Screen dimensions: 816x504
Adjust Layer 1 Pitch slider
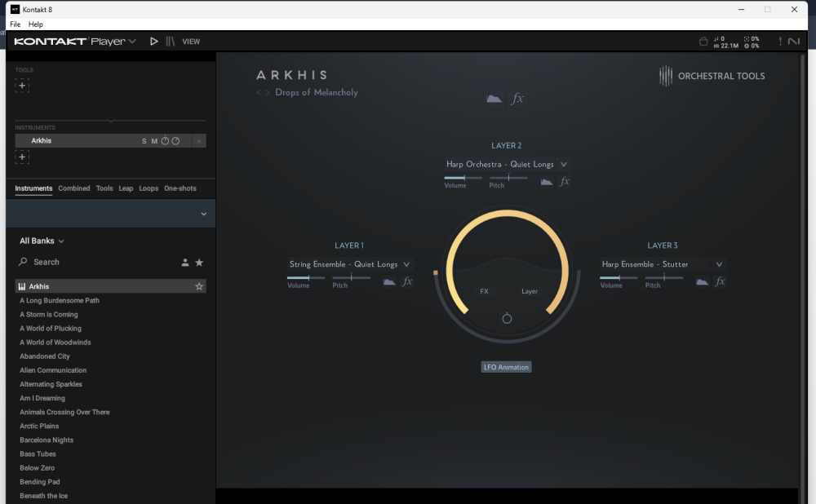point(351,278)
